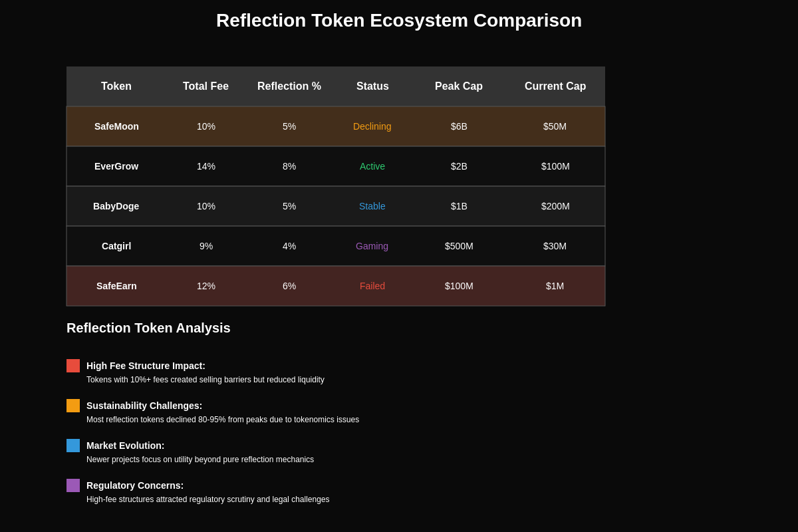Click the purple Regulatory Concerns swatch
The height and width of the screenshot is (532, 798).
click(x=73, y=485)
